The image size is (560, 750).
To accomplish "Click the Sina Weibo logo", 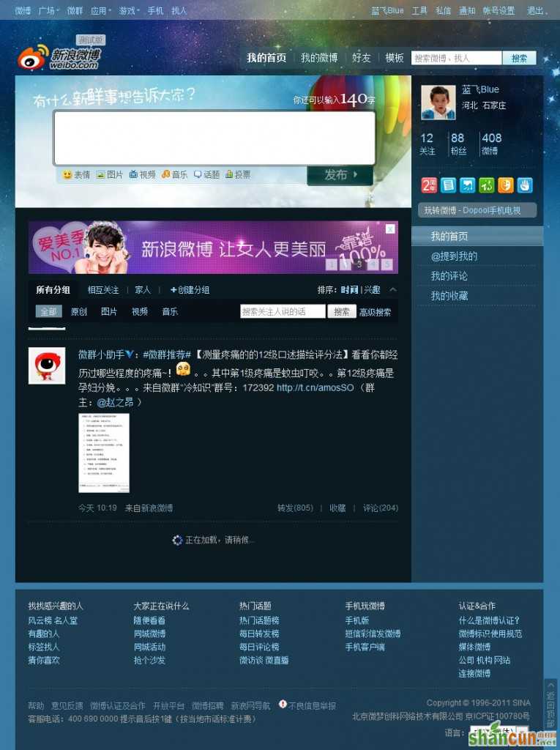I will (59, 59).
